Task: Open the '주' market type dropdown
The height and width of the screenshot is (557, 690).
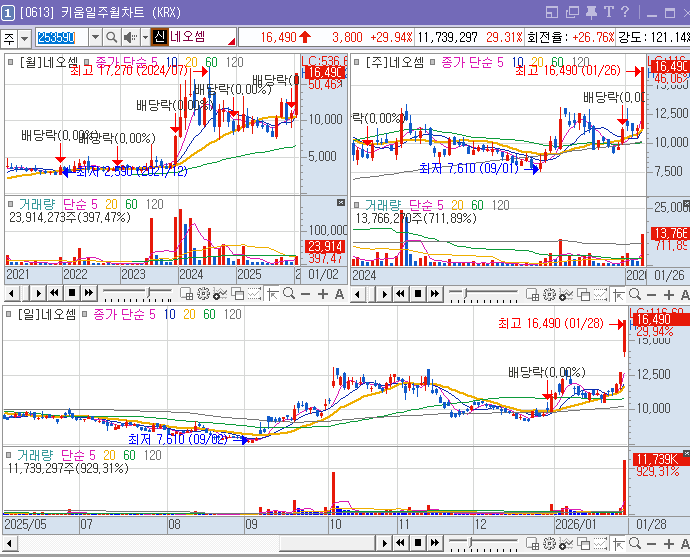Action: [x=25, y=38]
